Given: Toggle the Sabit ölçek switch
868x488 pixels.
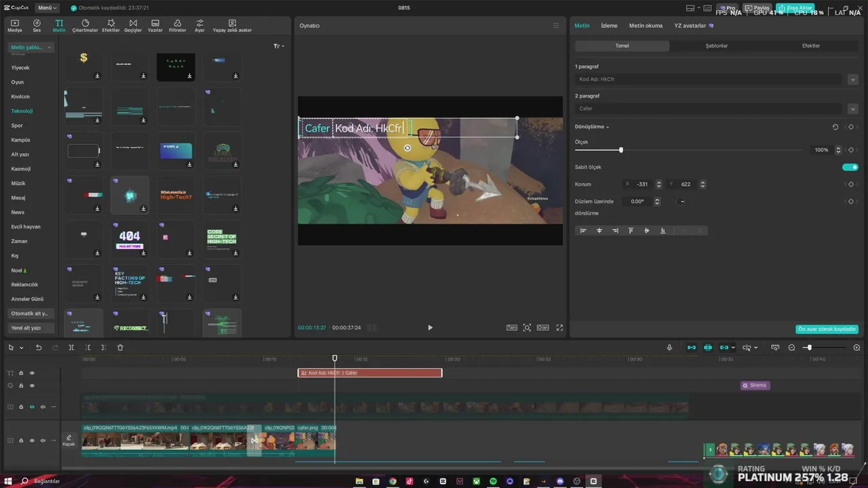Looking at the screenshot, I should [x=850, y=167].
